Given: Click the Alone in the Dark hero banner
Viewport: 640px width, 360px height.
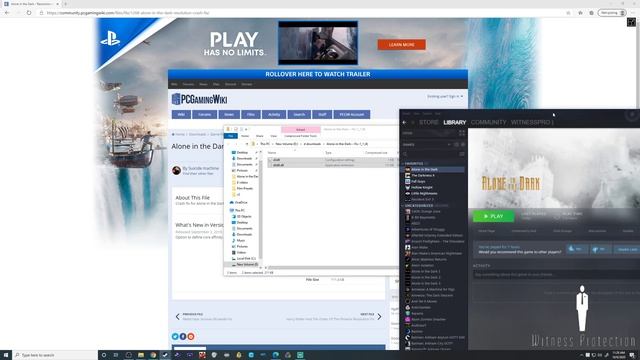Looking at the screenshot, I should pyautogui.click(x=554, y=168).
